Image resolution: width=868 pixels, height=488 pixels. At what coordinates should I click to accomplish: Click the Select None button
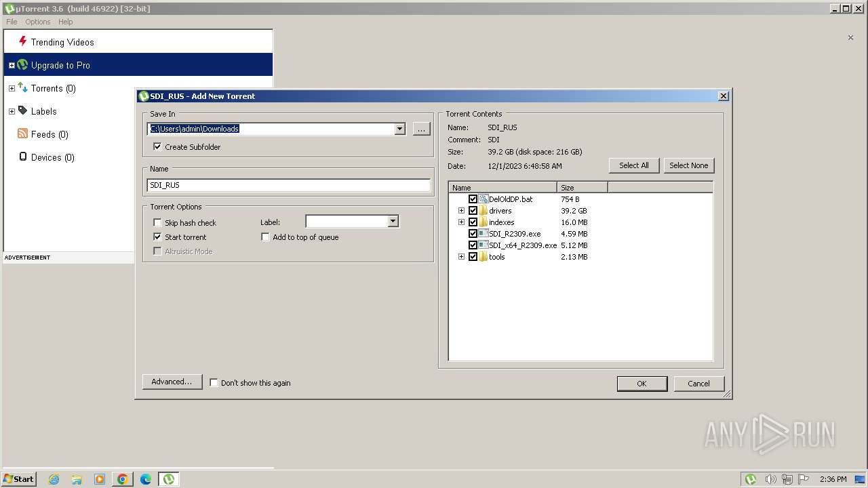click(688, 165)
